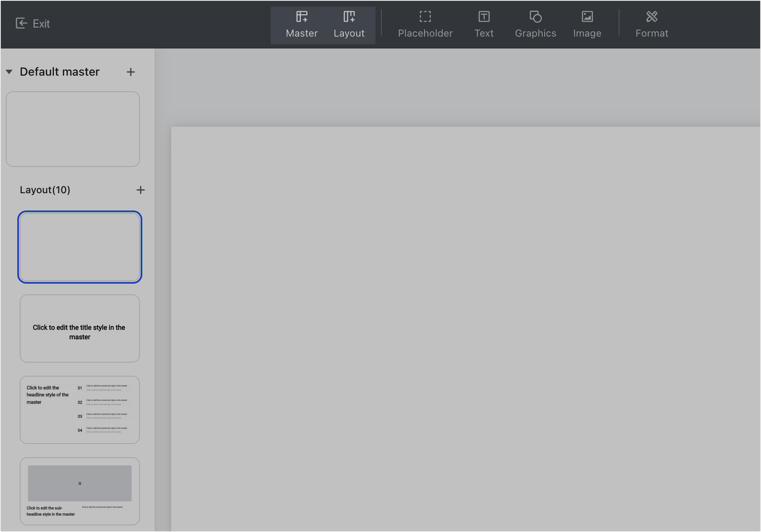Open the Graphics tool
The height and width of the screenshot is (532, 761).
pyautogui.click(x=535, y=23)
